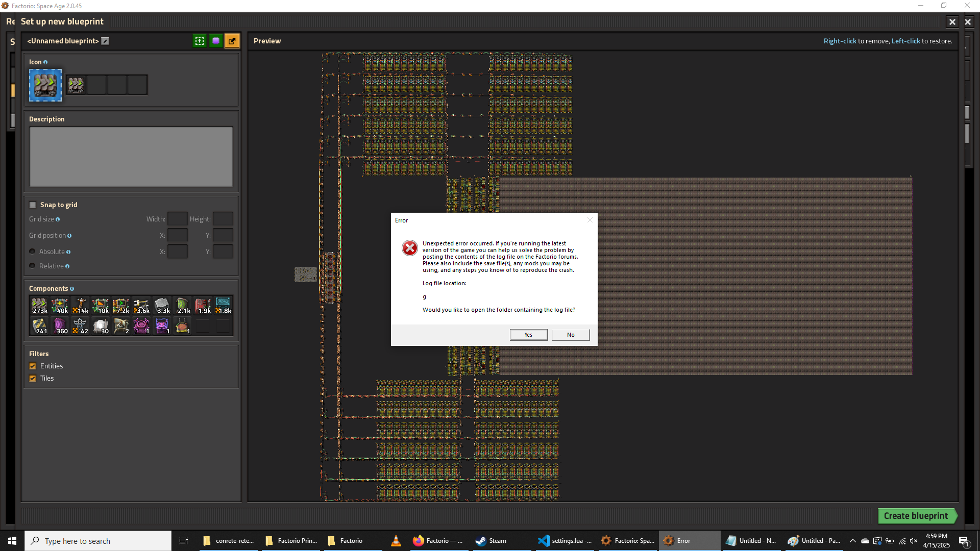Enable the Snap to grid checkbox
This screenshot has width=980, height=551.
(33, 205)
